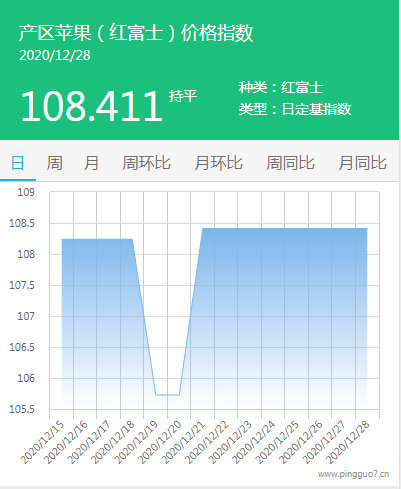Click the chart dip low point
The width and height of the screenshot is (401, 489).
coord(168,395)
